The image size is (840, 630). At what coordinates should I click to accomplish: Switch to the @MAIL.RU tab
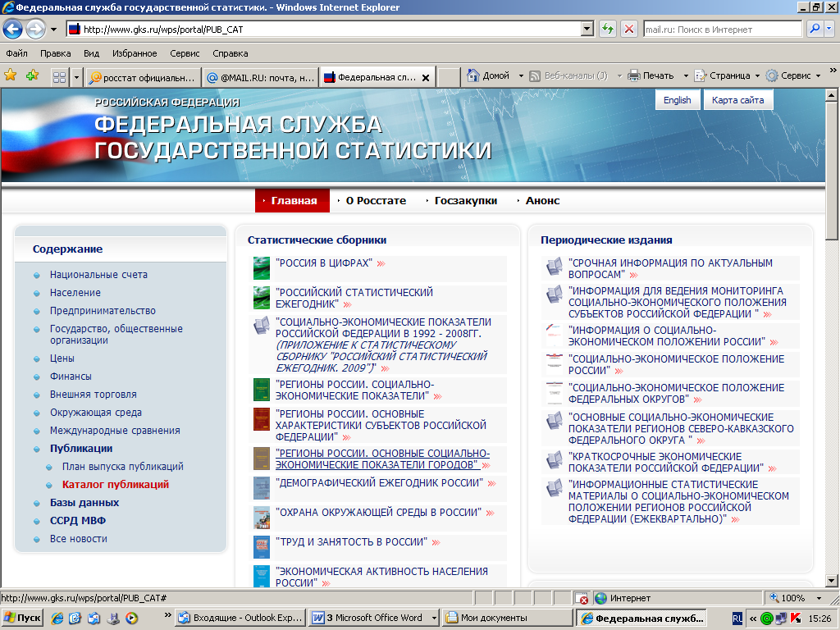pyautogui.click(x=260, y=78)
